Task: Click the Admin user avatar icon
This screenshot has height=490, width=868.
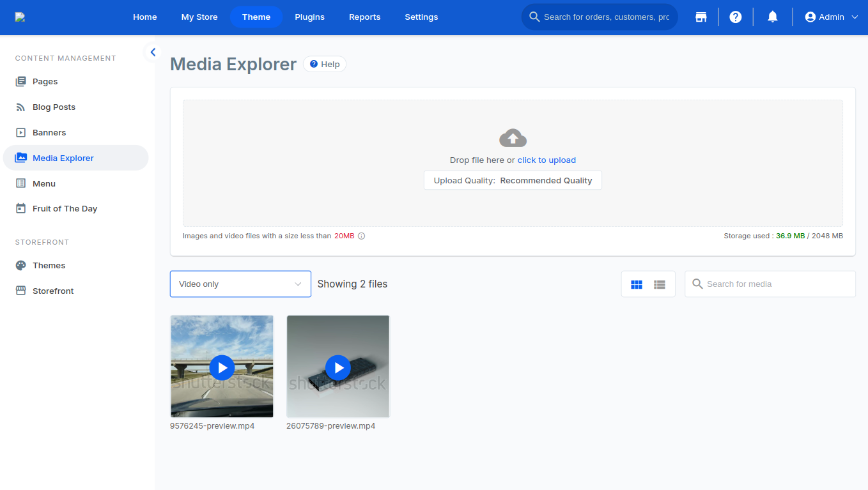Action: tap(810, 17)
